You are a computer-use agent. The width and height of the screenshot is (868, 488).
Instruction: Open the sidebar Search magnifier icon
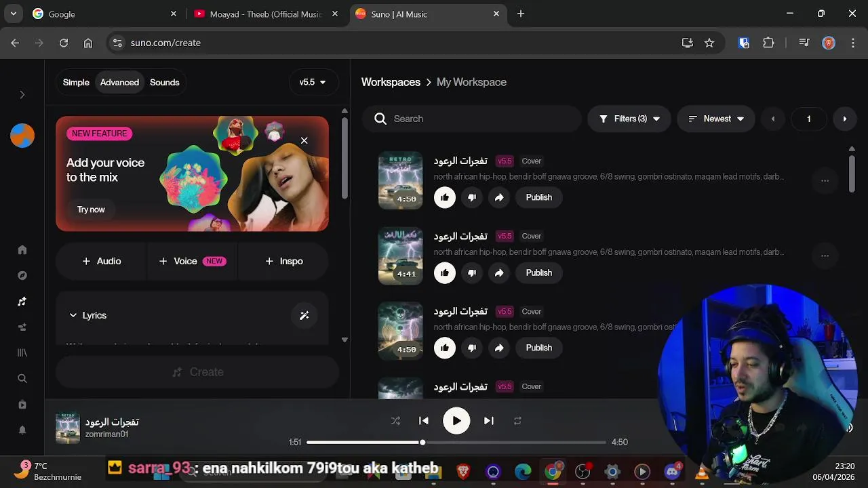pos(22,379)
